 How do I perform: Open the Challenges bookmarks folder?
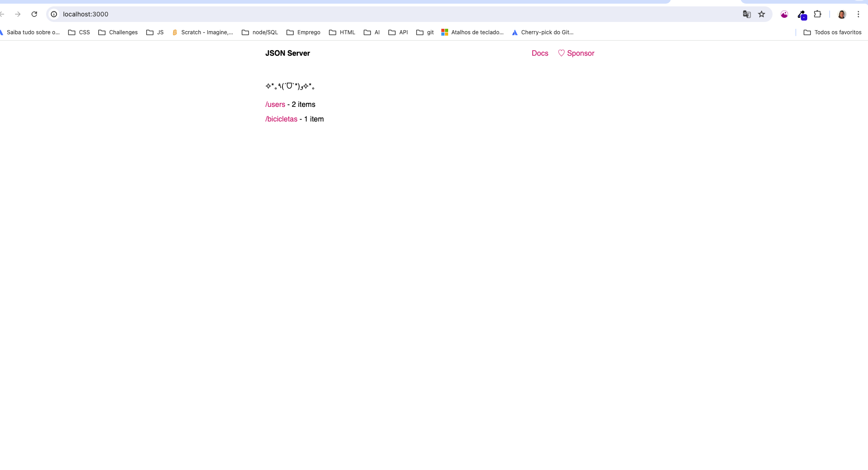(x=118, y=32)
